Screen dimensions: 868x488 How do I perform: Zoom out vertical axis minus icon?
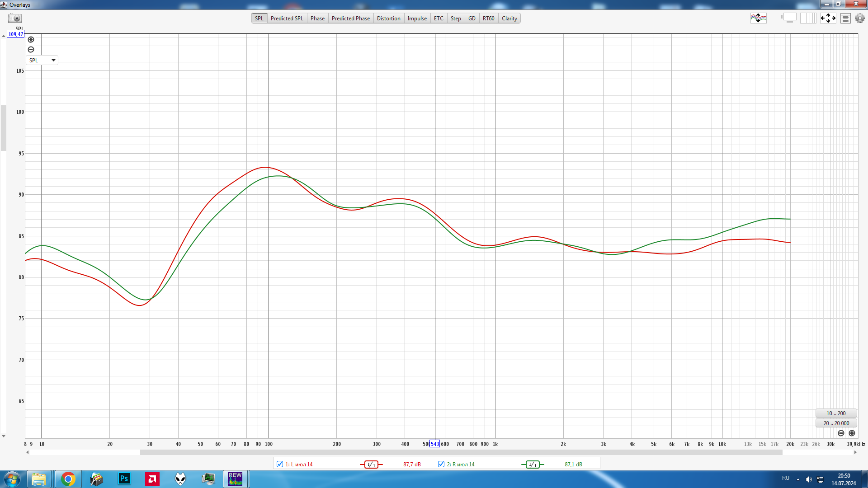coord(31,50)
